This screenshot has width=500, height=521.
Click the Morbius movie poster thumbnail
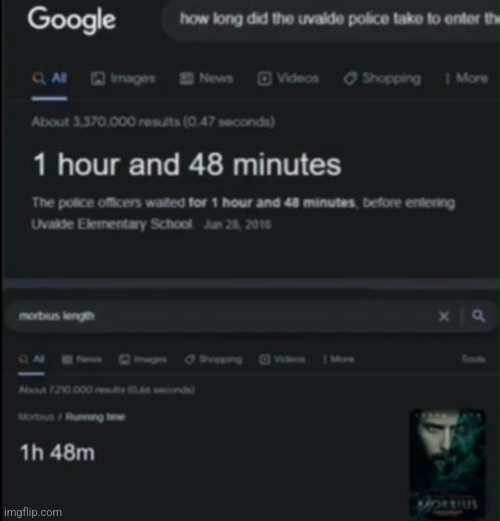[447, 463]
